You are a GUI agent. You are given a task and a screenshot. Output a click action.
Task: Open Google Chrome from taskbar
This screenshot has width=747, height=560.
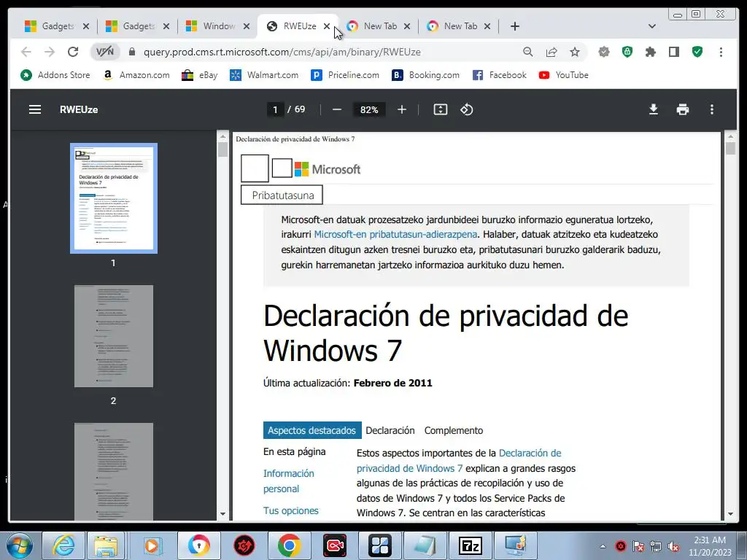tap(289, 545)
